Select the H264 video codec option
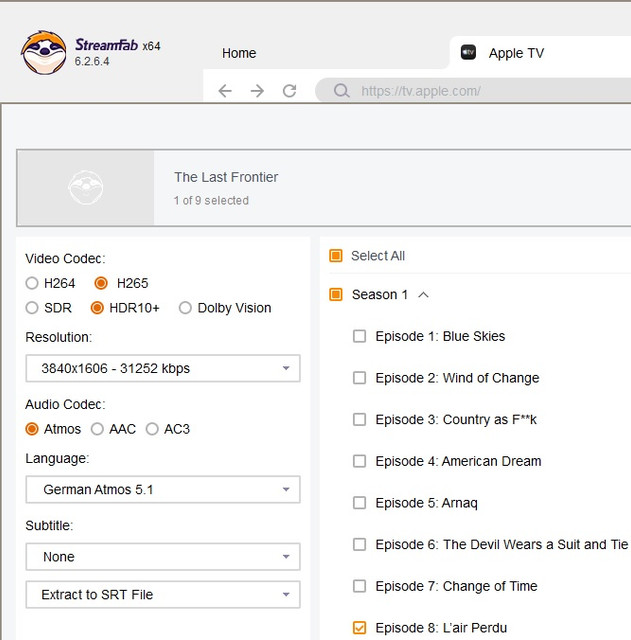Viewport: 631px width, 640px height. [33, 283]
